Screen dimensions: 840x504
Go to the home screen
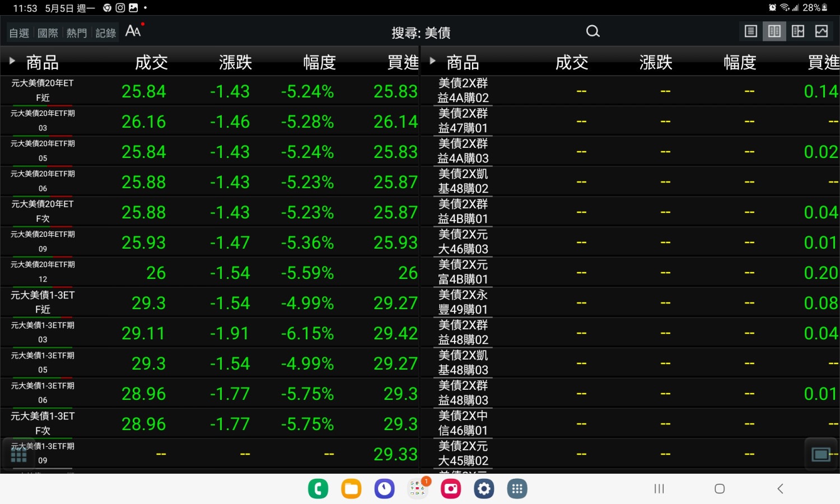pos(720,489)
